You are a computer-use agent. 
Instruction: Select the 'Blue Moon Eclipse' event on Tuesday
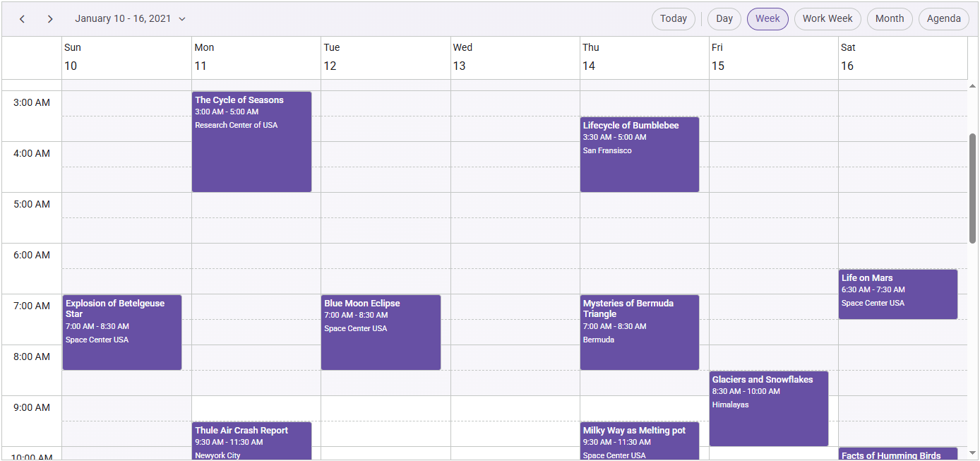tap(381, 332)
